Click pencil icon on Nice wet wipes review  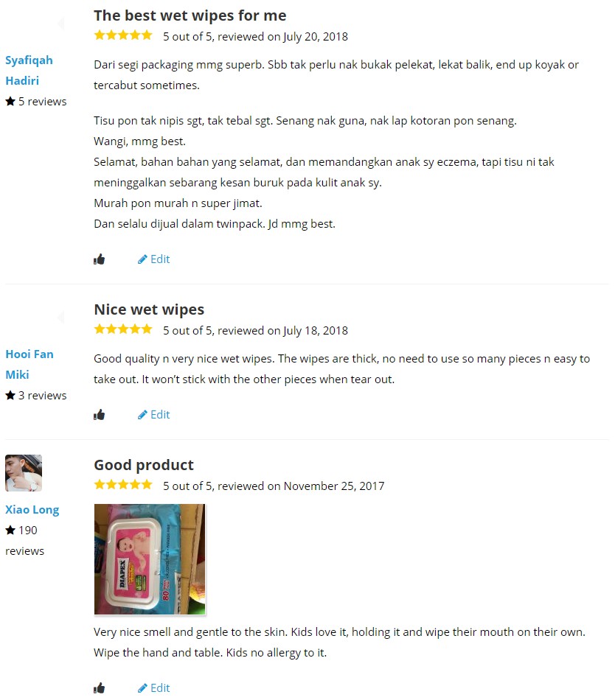pyautogui.click(x=142, y=415)
